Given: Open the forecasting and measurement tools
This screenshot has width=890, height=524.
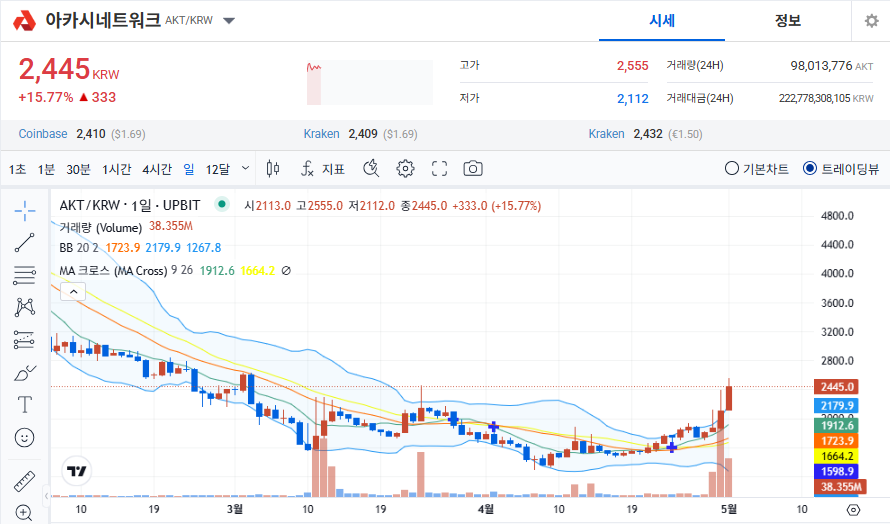Looking at the screenshot, I should (x=24, y=339).
